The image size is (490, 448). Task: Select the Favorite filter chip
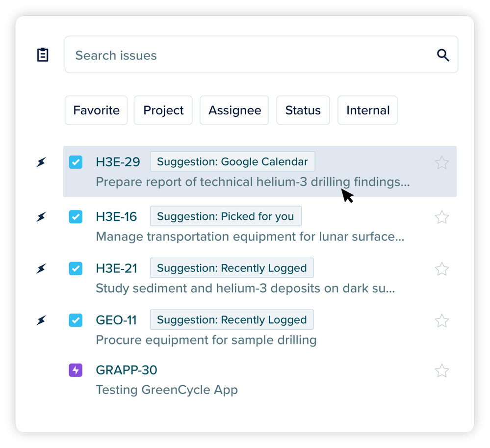96,110
